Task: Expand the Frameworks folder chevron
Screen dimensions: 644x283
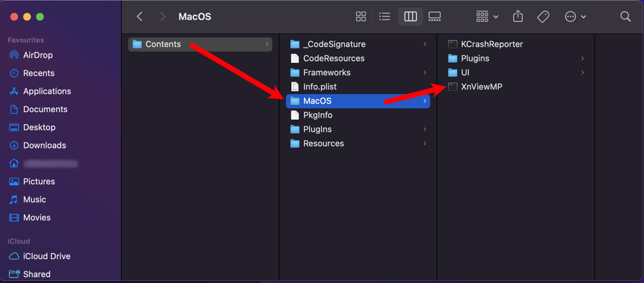Action: [x=425, y=72]
